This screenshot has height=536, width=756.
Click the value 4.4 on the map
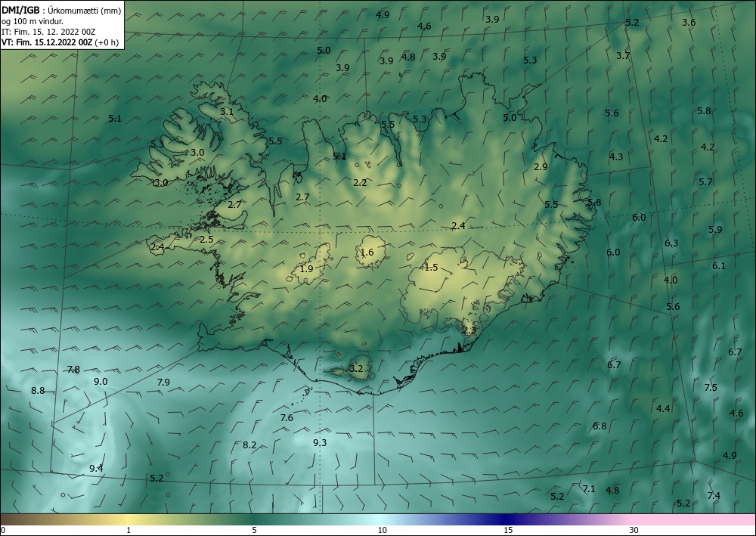[x=663, y=408]
